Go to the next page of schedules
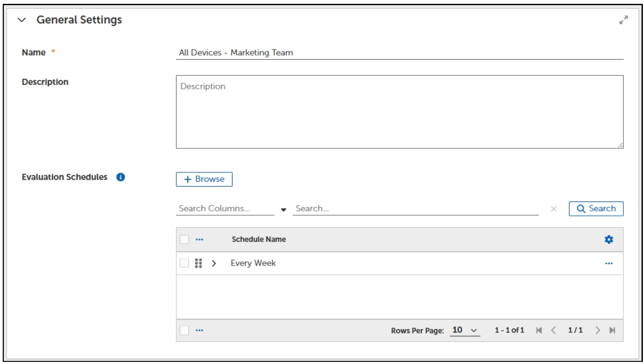The width and height of the screenshot is (644, 363). click(598, 331)
